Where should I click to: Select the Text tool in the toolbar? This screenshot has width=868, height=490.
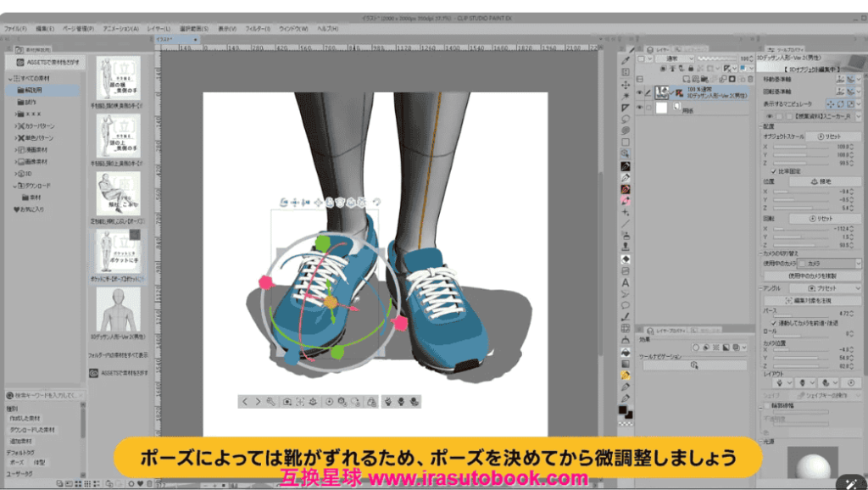click(626, 281)
